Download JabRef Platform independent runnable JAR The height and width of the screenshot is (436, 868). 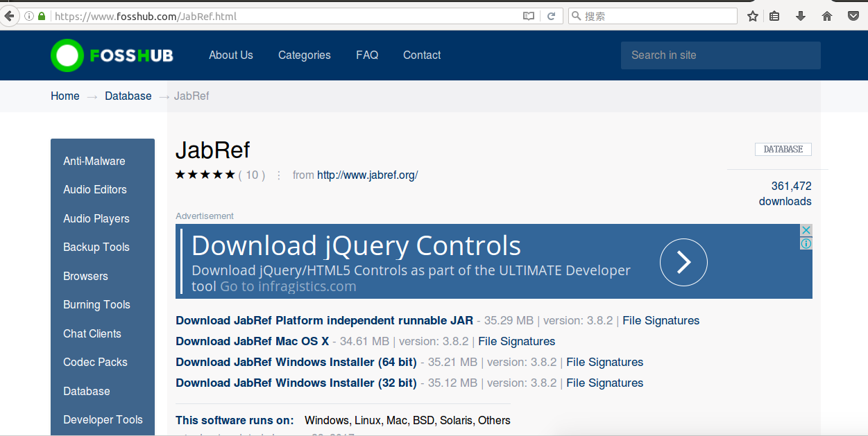tap(324, 321)
